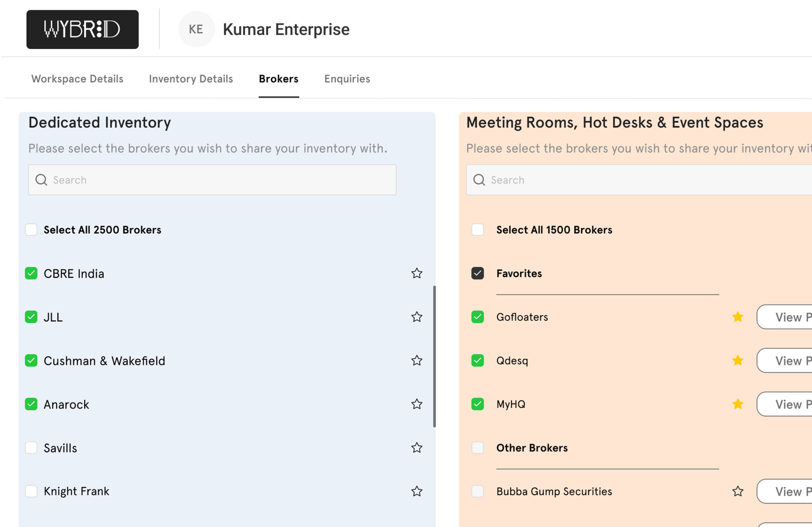812x527 pixels.
Task: Enable the Savills checkbox
Action: point(31,448)
